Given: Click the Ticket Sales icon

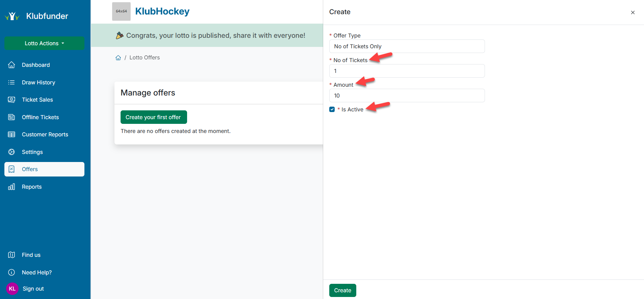Looking at the screenshot, I should pos(11,100).
